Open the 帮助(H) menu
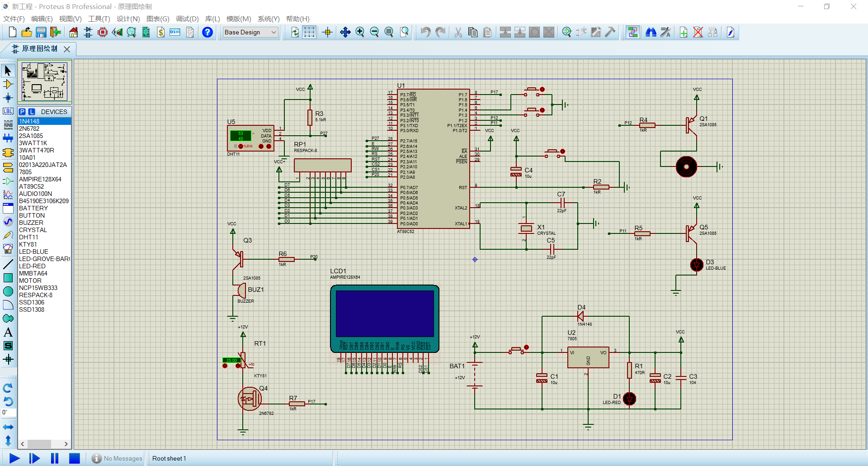 coord(298,19)
